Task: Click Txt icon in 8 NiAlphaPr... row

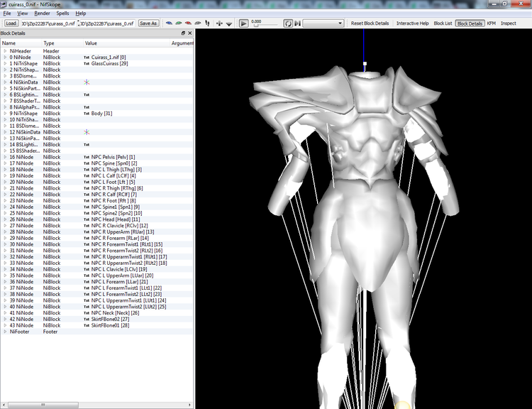Action: tap(87, 107)
